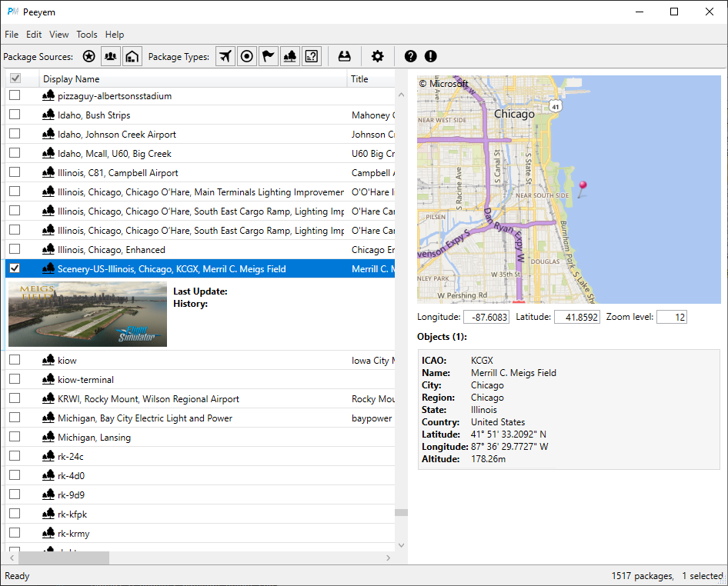Sort by the Display Name column header
The image size is (728, 586).
pyautogui.click(x=192, y=79)
